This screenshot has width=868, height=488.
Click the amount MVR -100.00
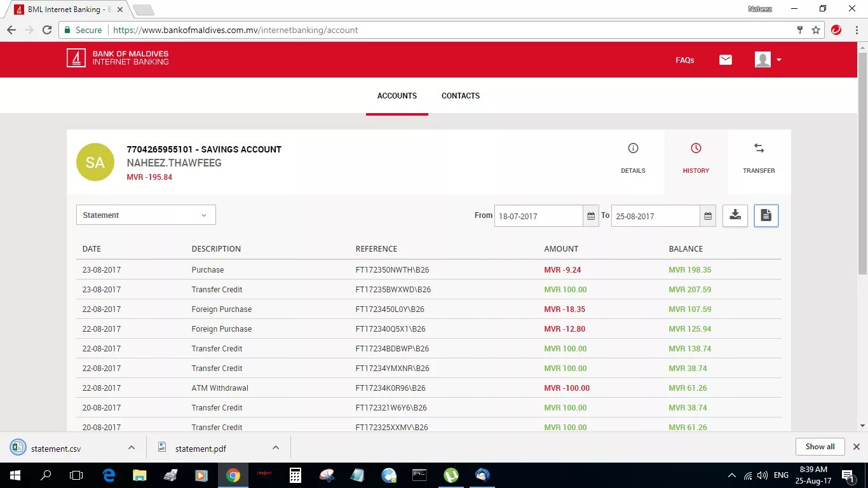[x=567, y=388]
